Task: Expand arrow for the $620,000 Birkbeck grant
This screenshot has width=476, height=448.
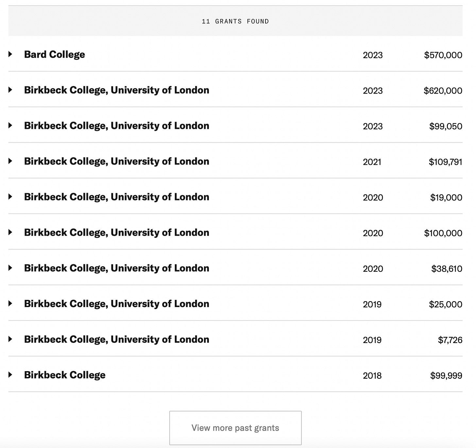Action: 10,90
